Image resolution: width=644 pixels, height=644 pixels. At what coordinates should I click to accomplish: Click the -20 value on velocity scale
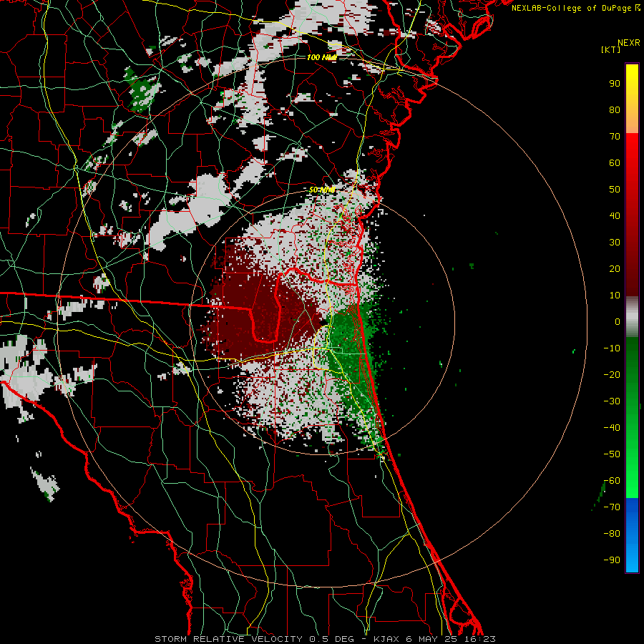(x=612, y=375)
